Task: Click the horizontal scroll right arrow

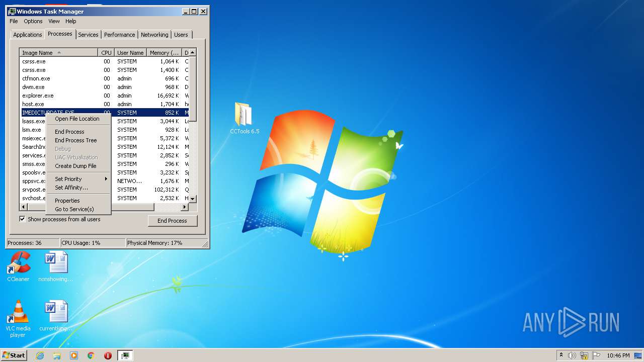Action: (x=185, y=207)
